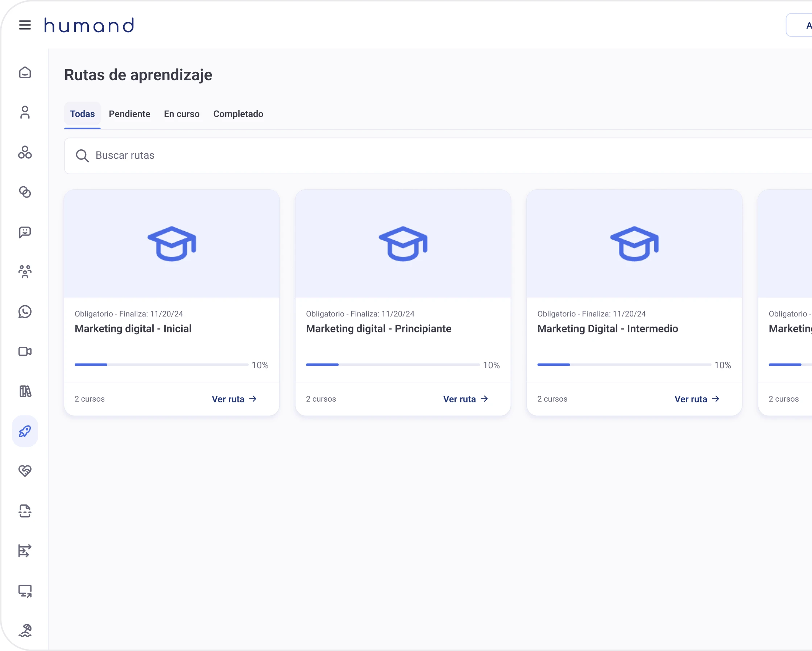
Task: Open the video meetings icon in sidebar
Action: (25, 352)
